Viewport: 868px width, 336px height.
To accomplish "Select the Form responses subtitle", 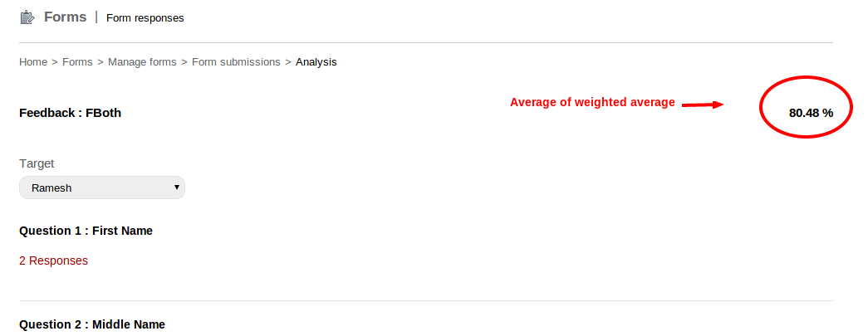I will tap(145, 17).
